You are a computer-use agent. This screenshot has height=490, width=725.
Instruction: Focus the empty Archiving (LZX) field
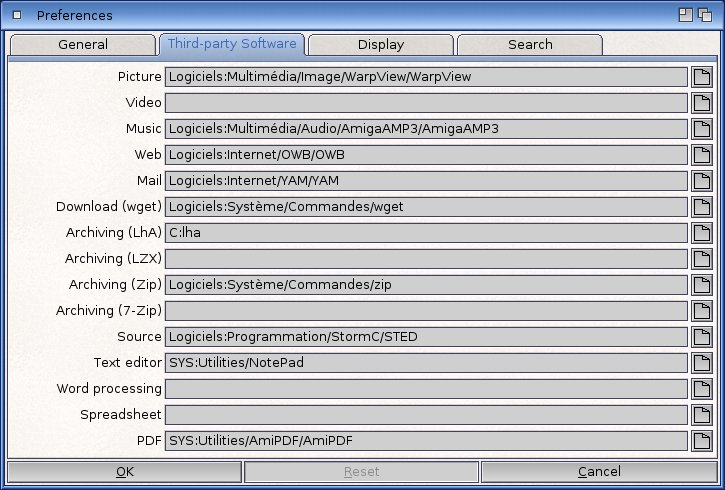click(426, 259)
